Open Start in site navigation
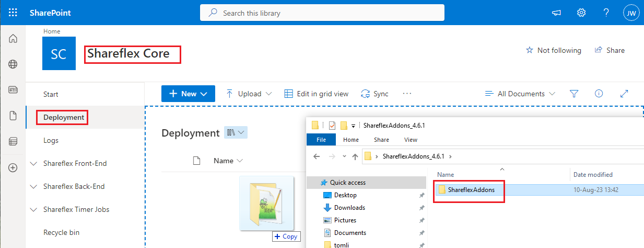 51,94
